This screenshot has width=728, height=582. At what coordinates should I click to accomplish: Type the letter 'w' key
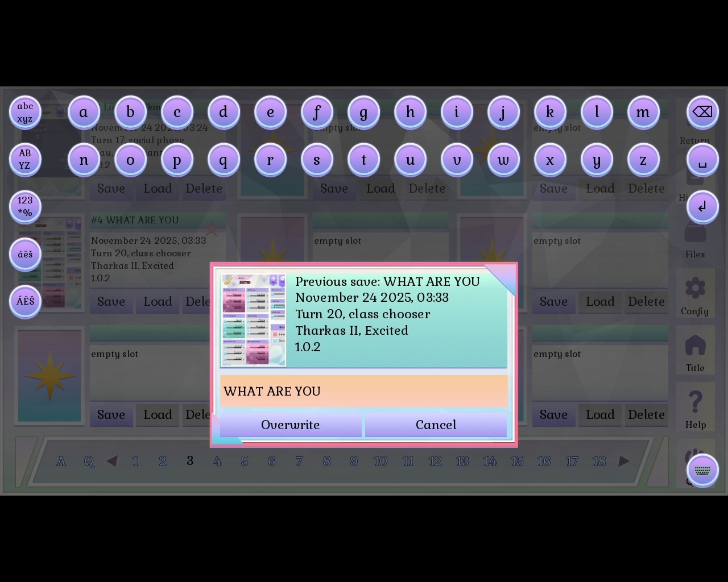pyautogui.click(x=503, y=160)
